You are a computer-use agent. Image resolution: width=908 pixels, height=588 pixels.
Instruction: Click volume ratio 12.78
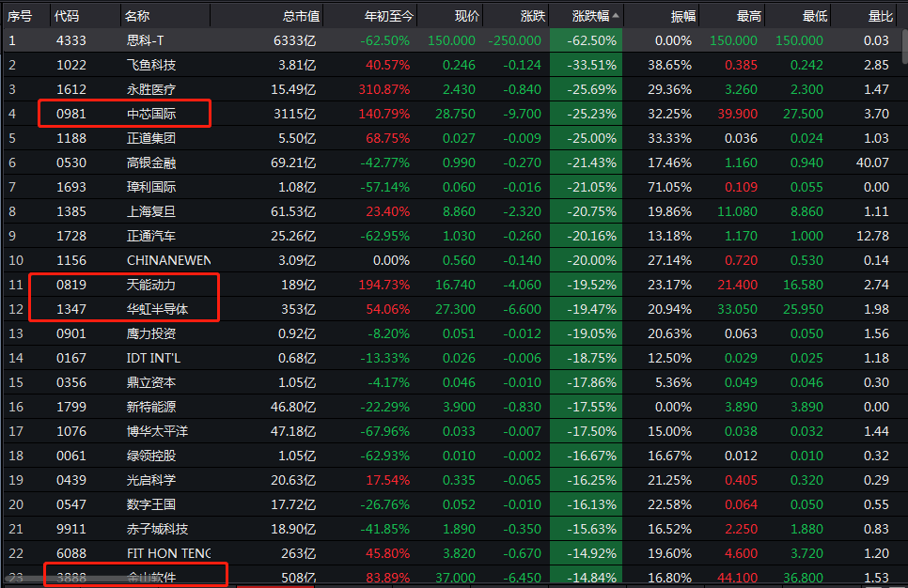tap(872, 236)
